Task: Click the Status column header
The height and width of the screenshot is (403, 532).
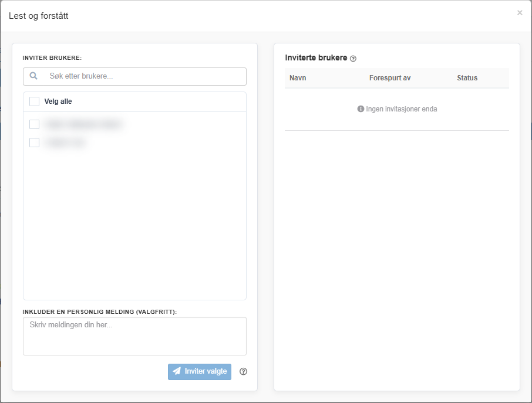Action: pos(467,78)
